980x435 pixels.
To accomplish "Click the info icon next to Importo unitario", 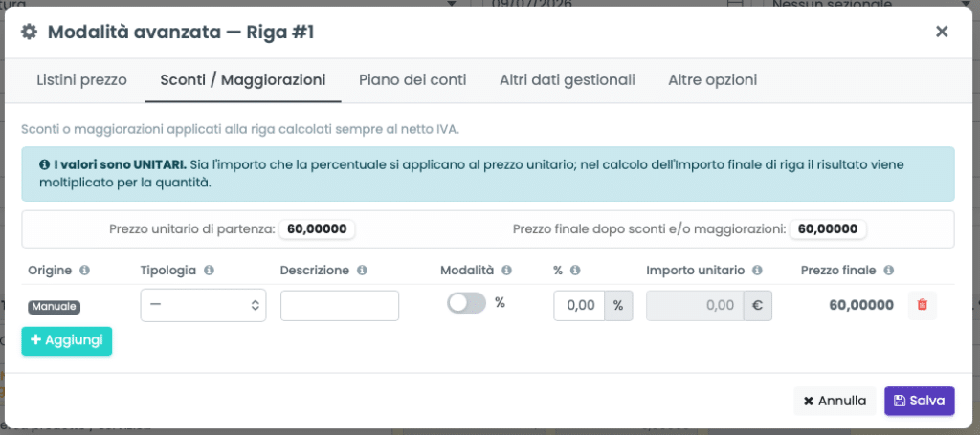I will tap(757, 271).
